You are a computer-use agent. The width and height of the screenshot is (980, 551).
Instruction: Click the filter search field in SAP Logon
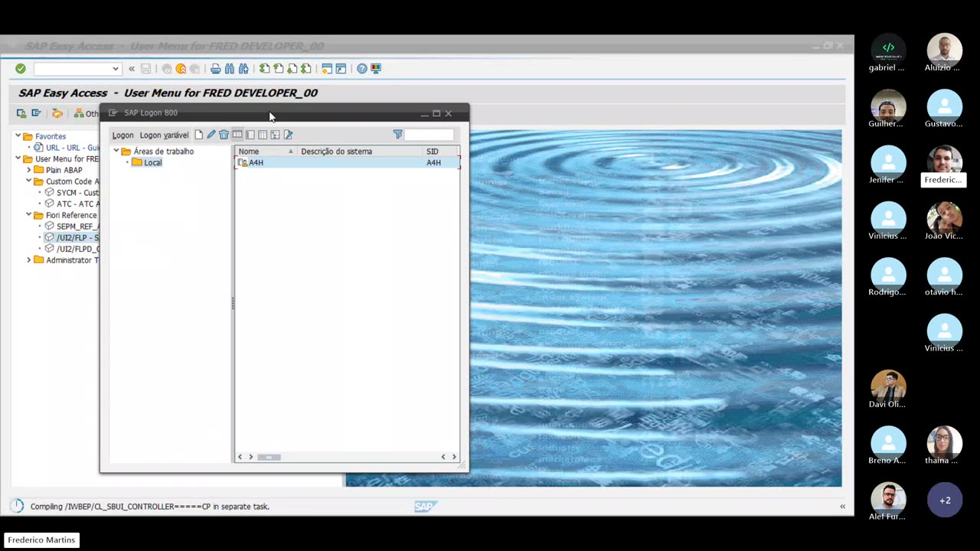429,135
